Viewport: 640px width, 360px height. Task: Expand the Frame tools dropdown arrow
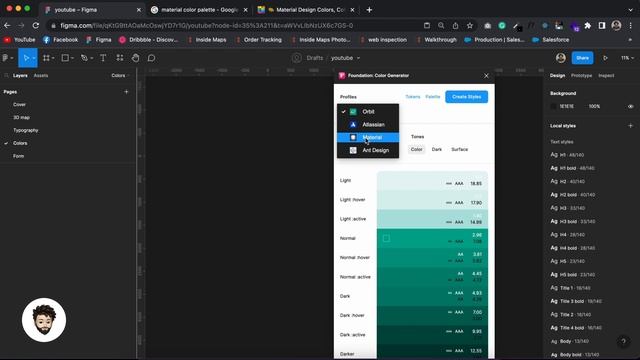click(x=53, y=58)
